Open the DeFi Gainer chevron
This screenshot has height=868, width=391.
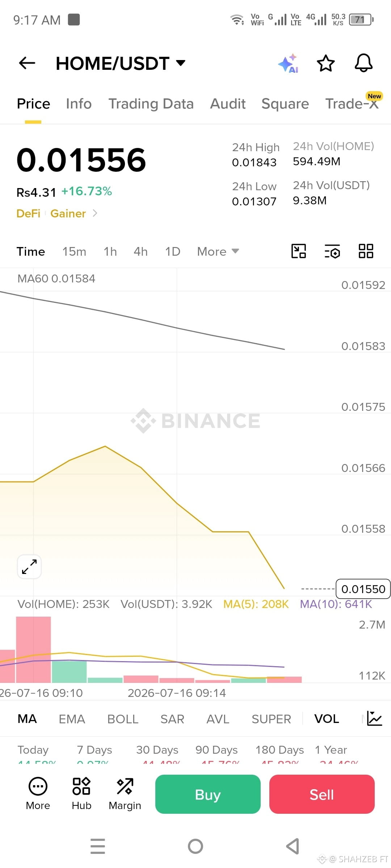click(x=95, y=213)
